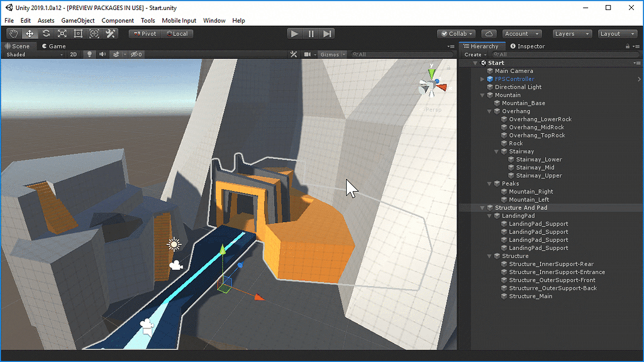This screenshot has width=644, height=362.
Task: Select Stairway_Upper object
Action: 539,176
